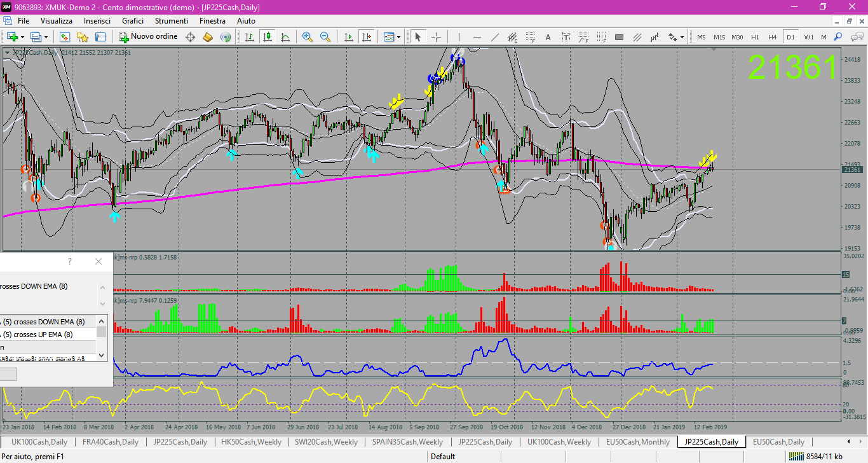Viewport: 868px width, 463px height.
Task: Open the New Chart button
Action: [x=11, y=37]
